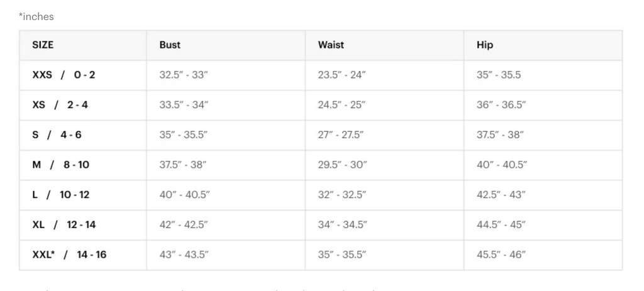Image resolution: width=644 pixels, height=291 pixels.
Task: Click the S hip value 37.5" - 38"
Action: (500, 135)
